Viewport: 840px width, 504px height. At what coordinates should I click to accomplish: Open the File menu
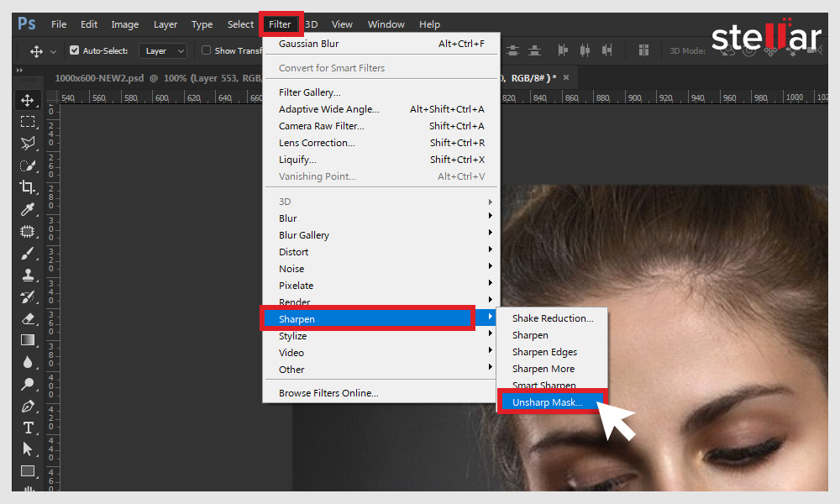(59, 24)
